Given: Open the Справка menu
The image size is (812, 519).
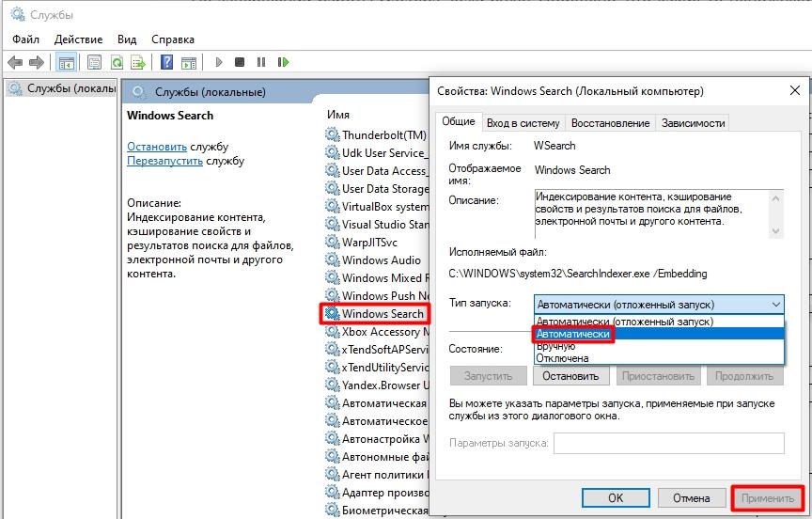Looking at the screenshot, I should click(x=173, y=39).
